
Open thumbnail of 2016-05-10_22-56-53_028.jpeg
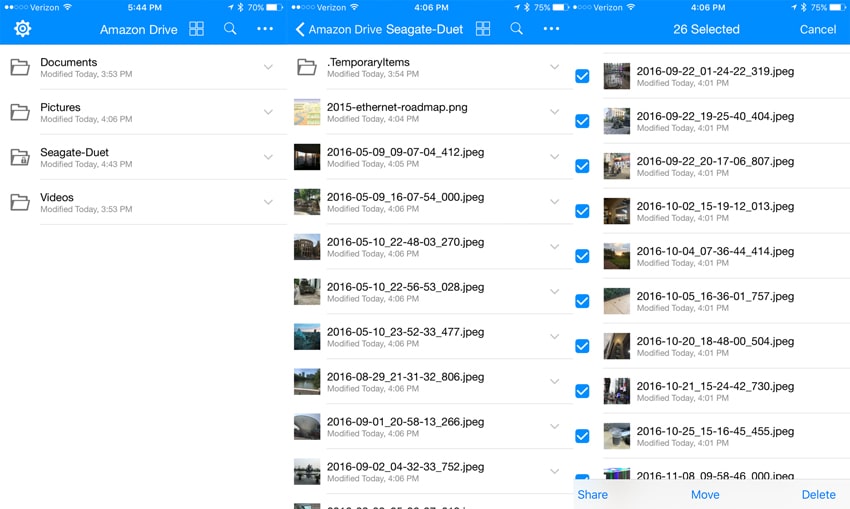coord(307,292)
